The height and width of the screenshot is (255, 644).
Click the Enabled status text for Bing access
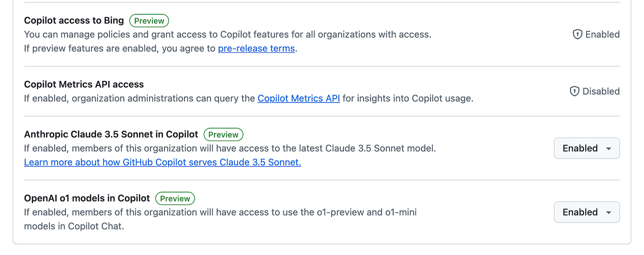[x=602, y=34]
